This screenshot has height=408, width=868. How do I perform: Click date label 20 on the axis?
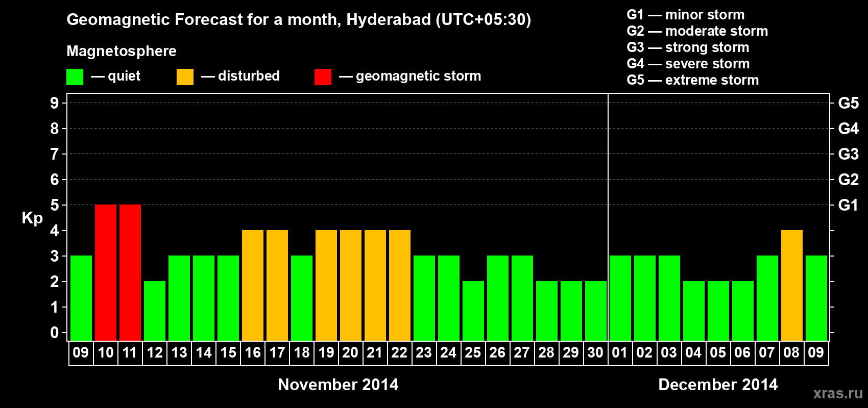coord(350,353)
